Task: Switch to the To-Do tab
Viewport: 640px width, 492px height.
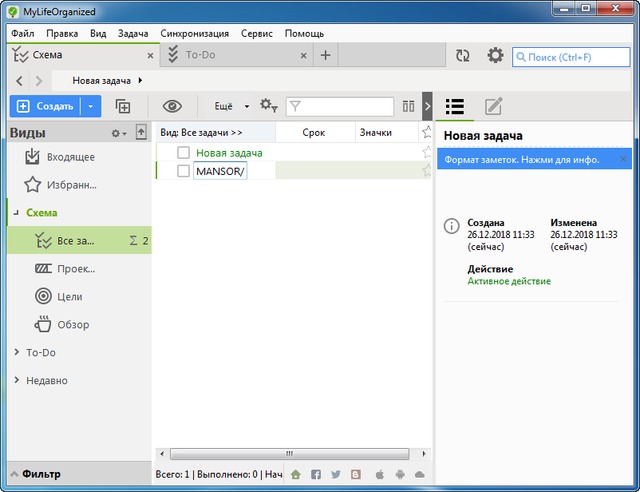Action: point(200,55)
